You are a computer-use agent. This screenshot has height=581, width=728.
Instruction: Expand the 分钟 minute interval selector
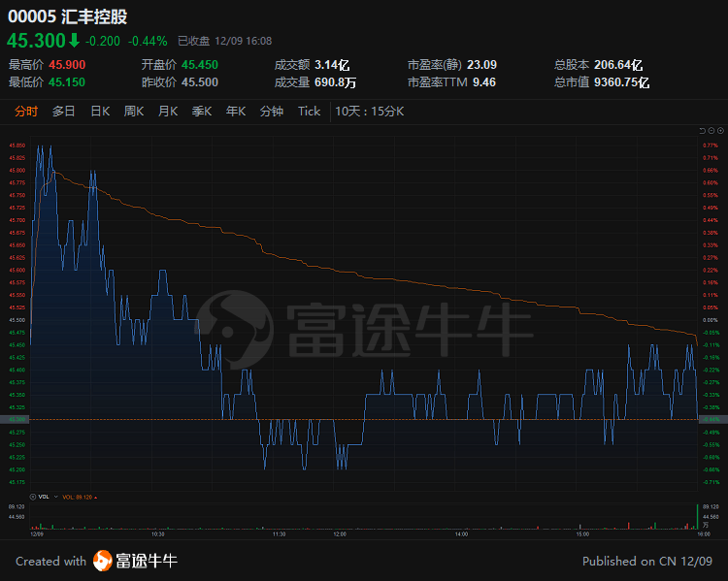click(x=272, y=111)
